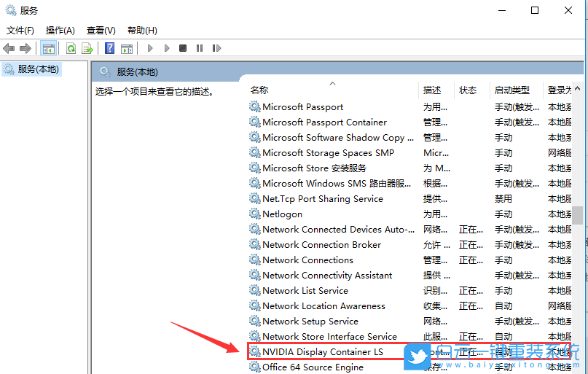Open Help via the blue question mark icon
The width and height of the screenshot is (588, 374).
(x=109, y=49)
